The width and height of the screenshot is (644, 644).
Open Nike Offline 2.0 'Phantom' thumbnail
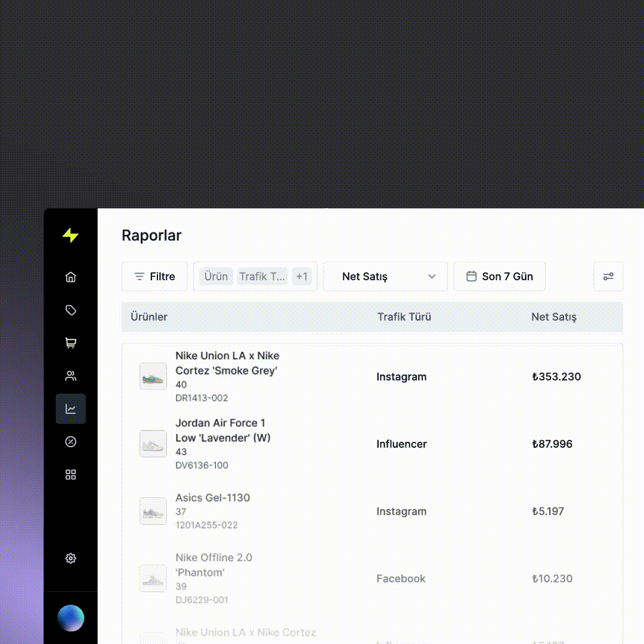click(x=153, y=578)
